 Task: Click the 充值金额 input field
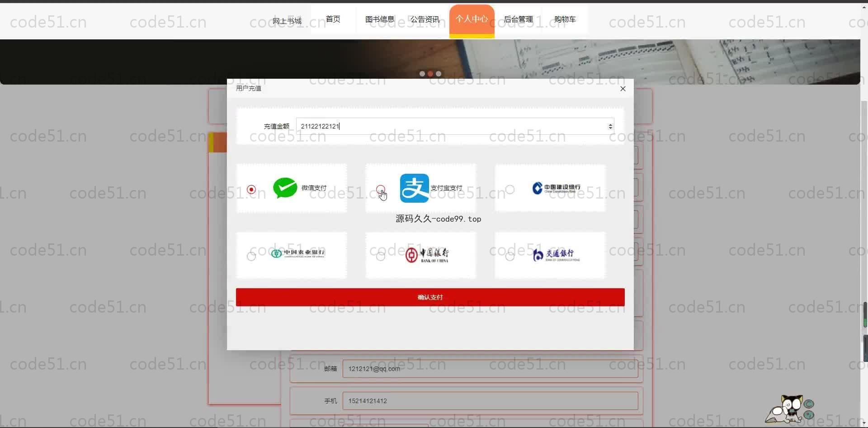tap(455, 126)
